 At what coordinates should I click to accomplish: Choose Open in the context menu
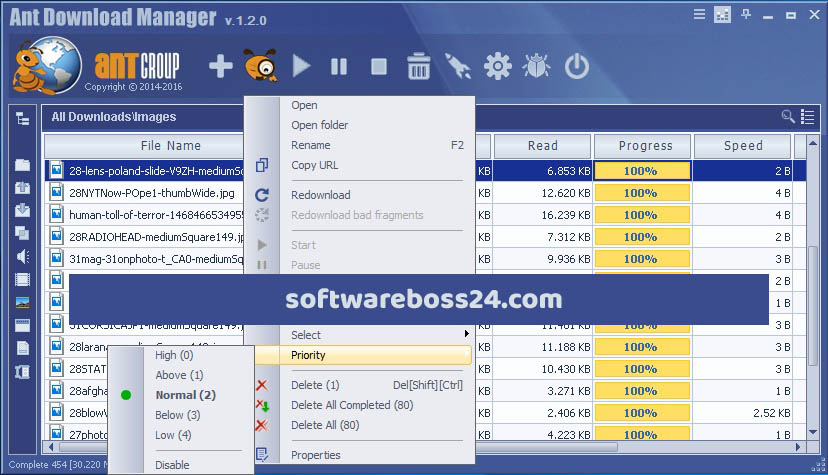[x=304, y=105]
